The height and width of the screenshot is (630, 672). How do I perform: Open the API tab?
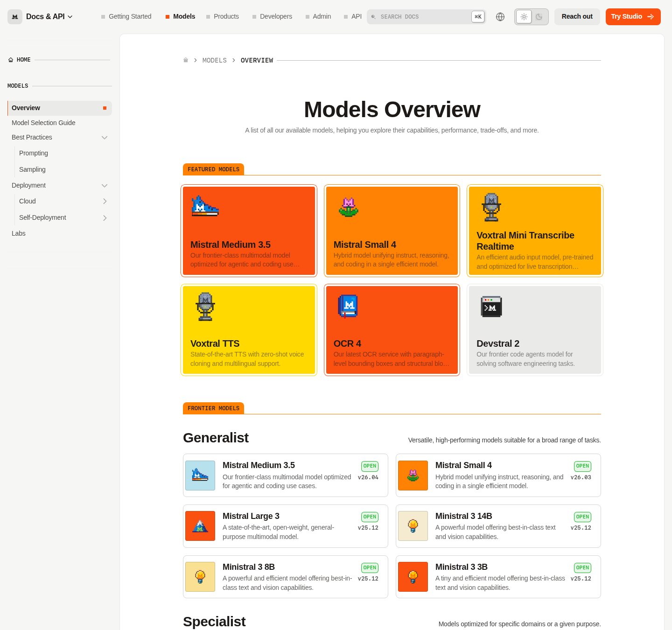tap(353, 16)
